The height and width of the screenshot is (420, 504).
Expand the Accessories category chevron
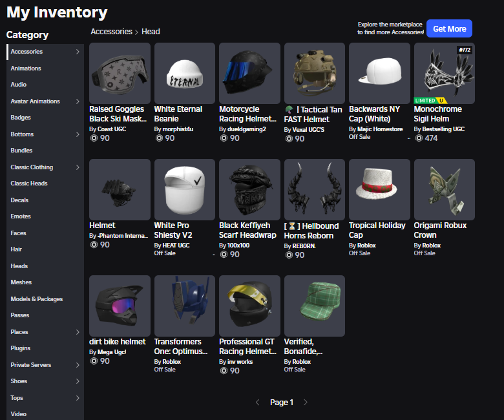(78, 52)
